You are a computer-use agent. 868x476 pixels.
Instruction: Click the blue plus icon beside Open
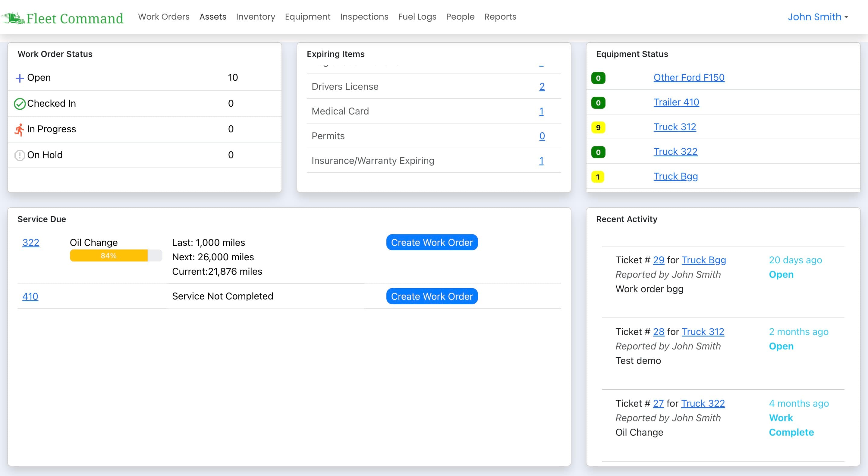pyautogui.click(x=20, y=78)
